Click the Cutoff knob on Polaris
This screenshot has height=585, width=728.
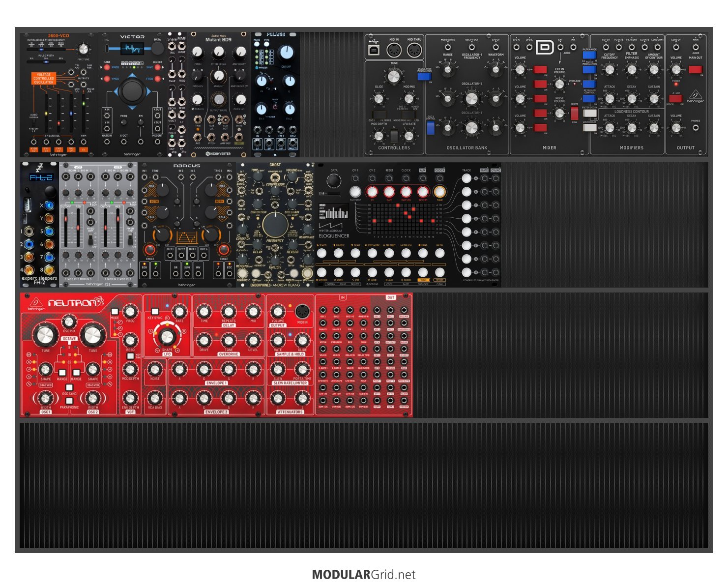(286, 52)
